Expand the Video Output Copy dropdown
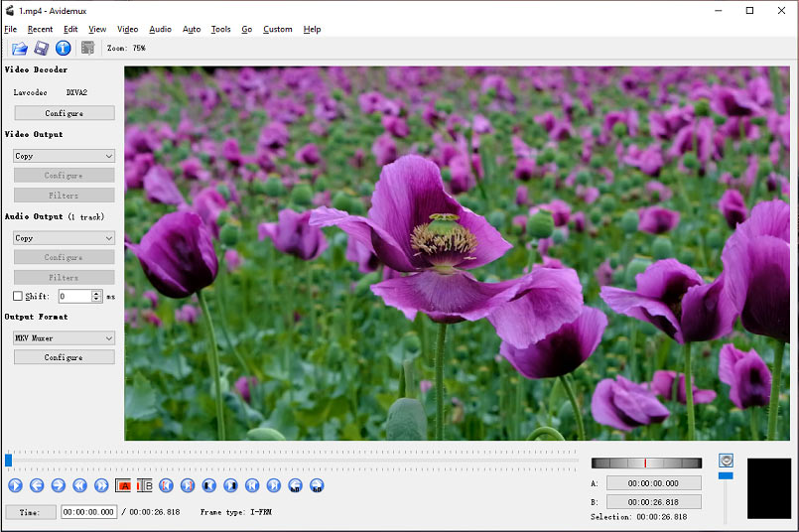The image size is (799, 532). (65, 156)
